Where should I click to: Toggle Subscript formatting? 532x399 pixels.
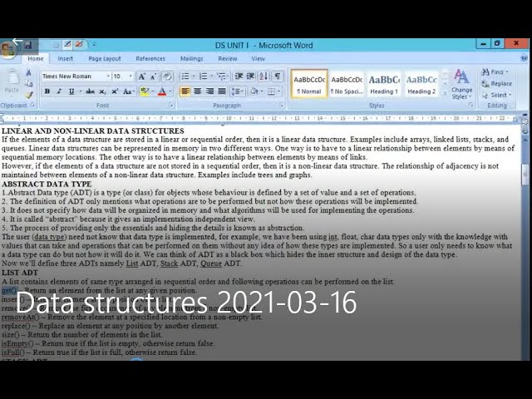[102, 91]
